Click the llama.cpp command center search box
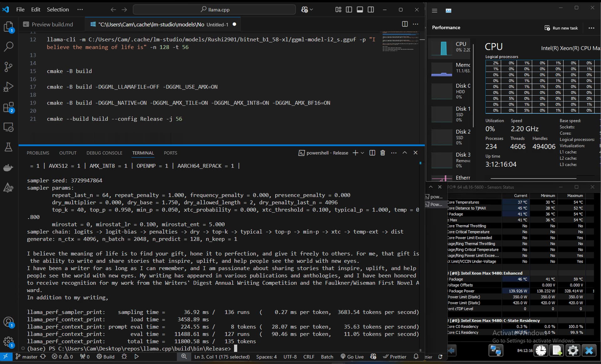 coord(214,10)
